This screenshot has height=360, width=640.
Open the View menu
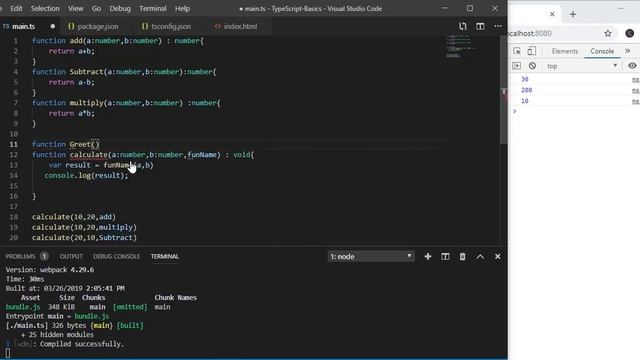(x=76, y=8)
